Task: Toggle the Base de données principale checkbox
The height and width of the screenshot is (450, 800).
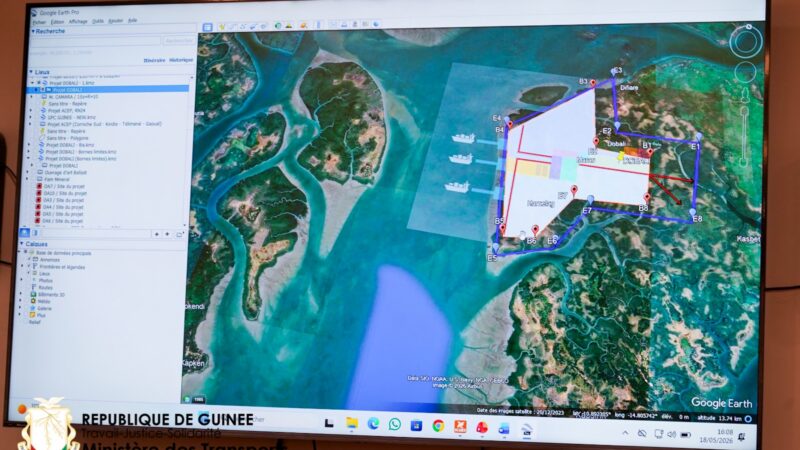Action: tap(26, 252)
